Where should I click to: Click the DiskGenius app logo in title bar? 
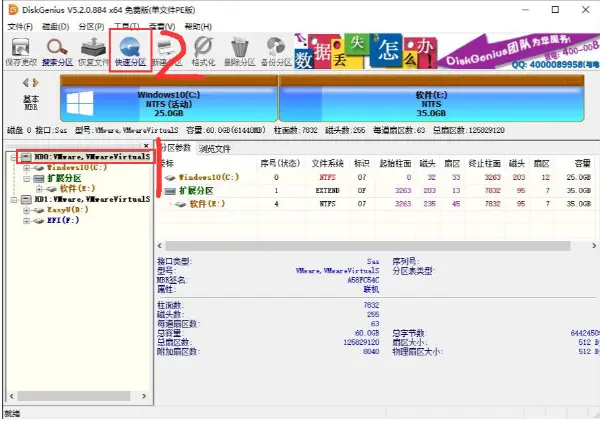point(13,10)
